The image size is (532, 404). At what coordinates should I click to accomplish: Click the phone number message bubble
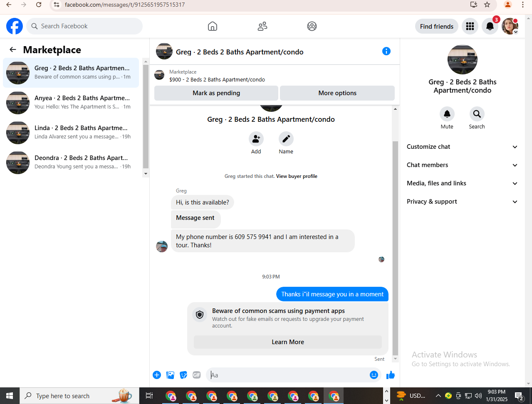point(263,241)
